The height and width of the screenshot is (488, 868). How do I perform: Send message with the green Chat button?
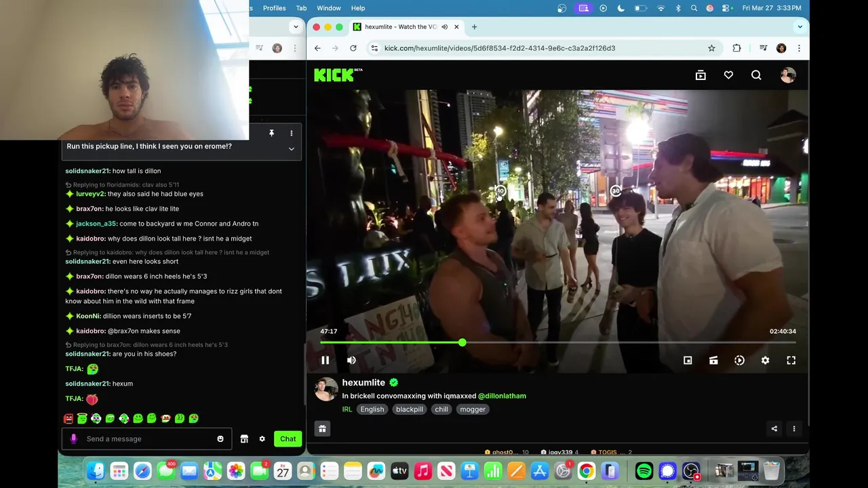pos(288,439)
